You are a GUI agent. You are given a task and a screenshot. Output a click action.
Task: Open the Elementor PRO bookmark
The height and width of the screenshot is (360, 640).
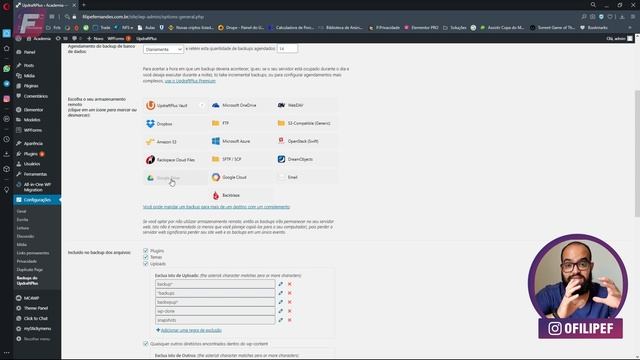pyautogui.click(x=421, y=28)
